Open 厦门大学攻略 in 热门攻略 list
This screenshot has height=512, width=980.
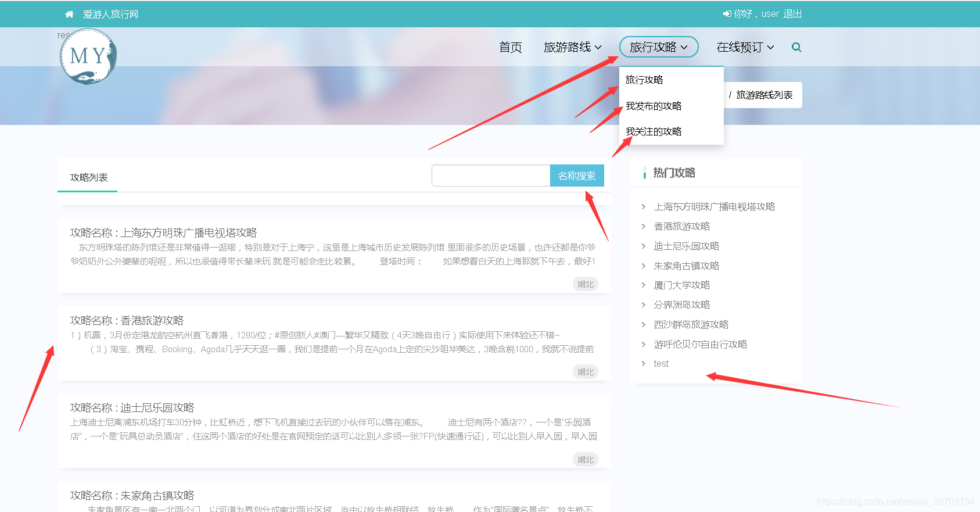pos(681,285)
